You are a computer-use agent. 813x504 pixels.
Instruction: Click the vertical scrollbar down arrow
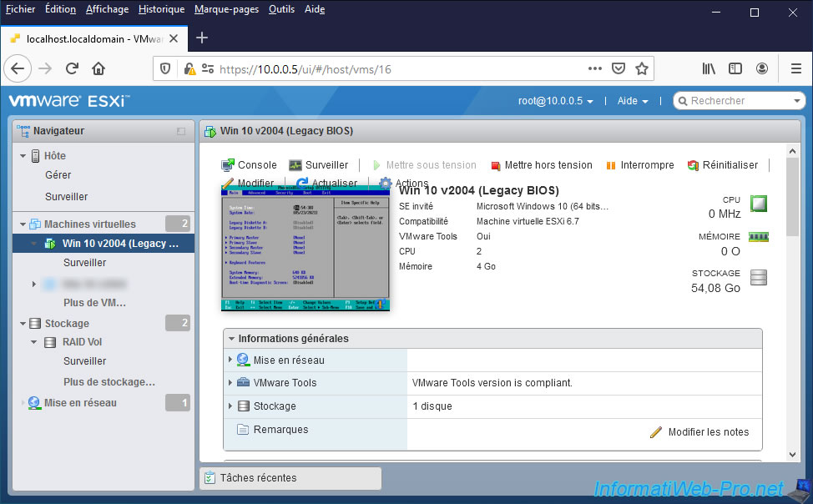tap(792, 455)
